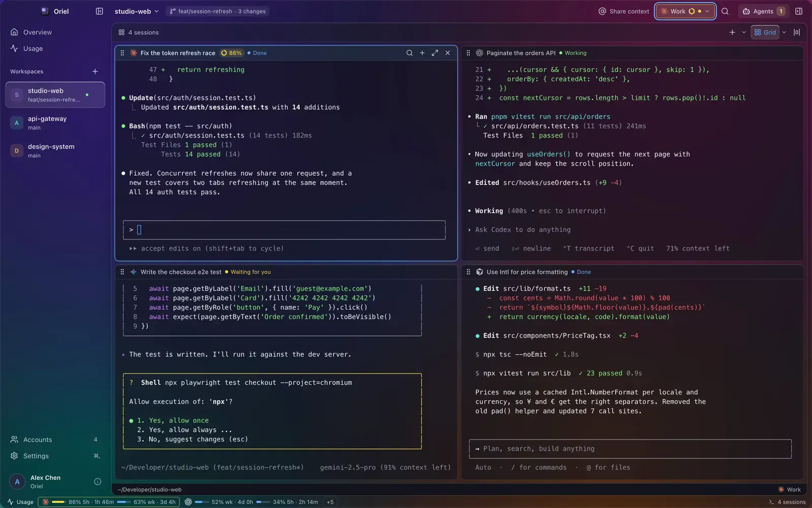The height and width of the screenshot is (508, 812).
Task: Grab the drag handle of Write the checkout e2e test
Action: point(122,272)
